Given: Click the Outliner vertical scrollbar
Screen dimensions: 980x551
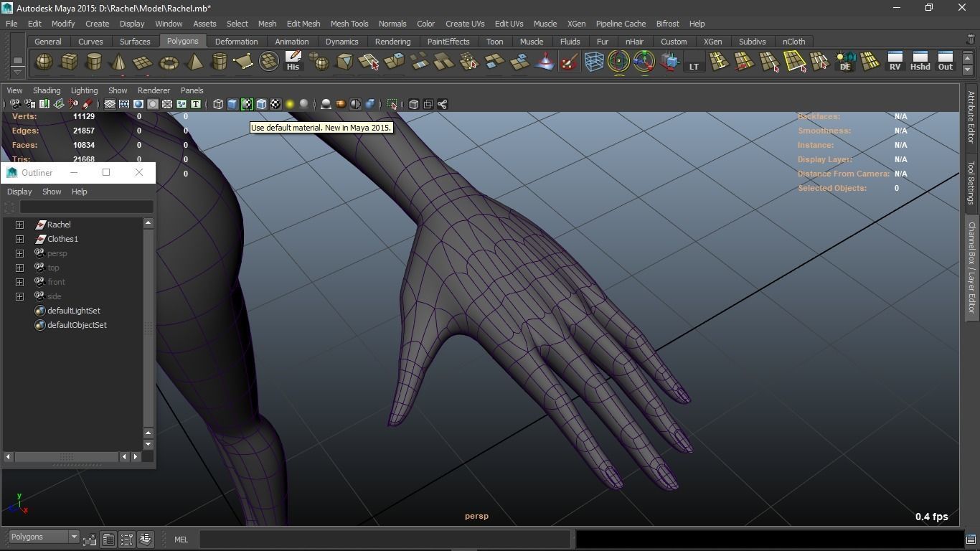Looking at the screenshot, I should (149, 327).
